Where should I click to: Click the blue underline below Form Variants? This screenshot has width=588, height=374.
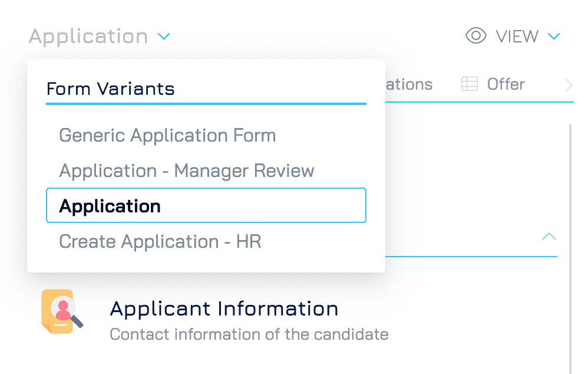coord(206,104)
